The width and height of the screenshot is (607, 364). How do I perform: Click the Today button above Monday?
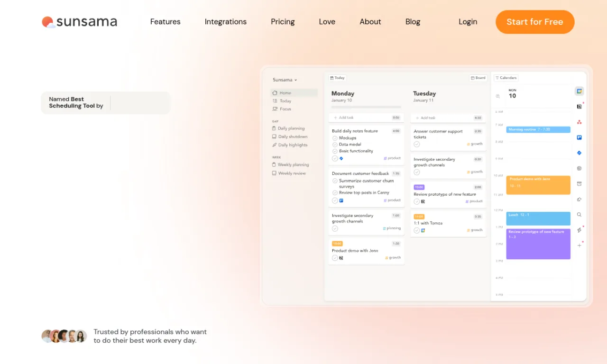338,78
